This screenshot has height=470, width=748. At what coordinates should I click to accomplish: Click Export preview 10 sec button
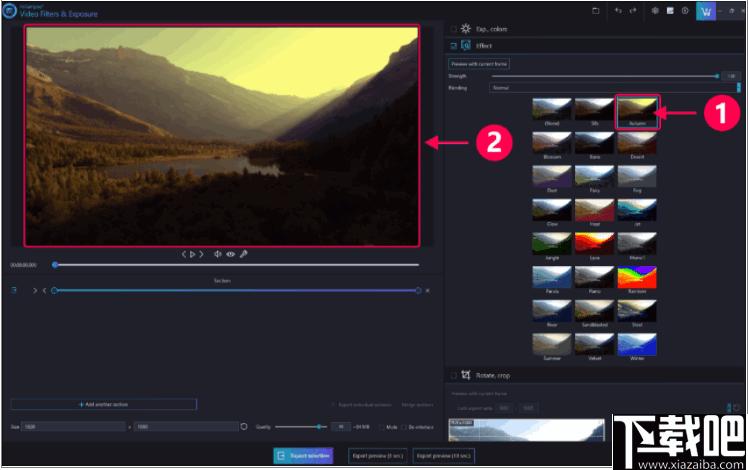tap(444, 456)
